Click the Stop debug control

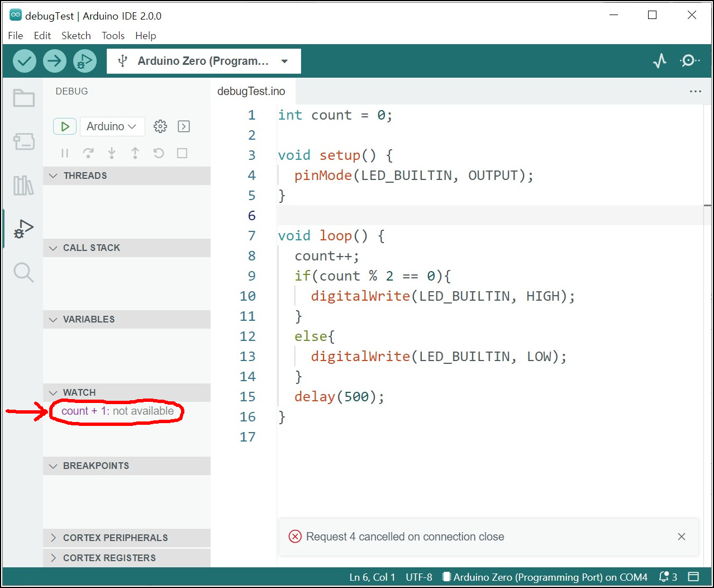click(182, 153)
